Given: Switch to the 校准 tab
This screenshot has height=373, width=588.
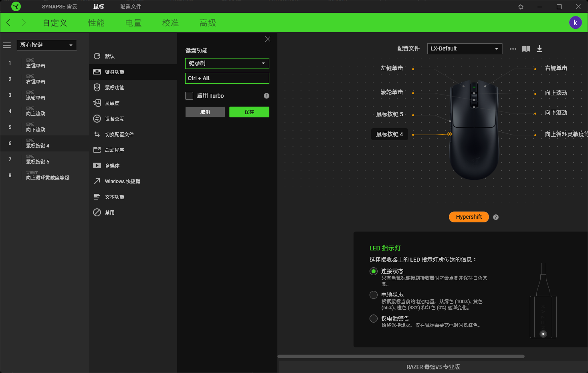Looking at the screenshot, I should click(170, 23).
